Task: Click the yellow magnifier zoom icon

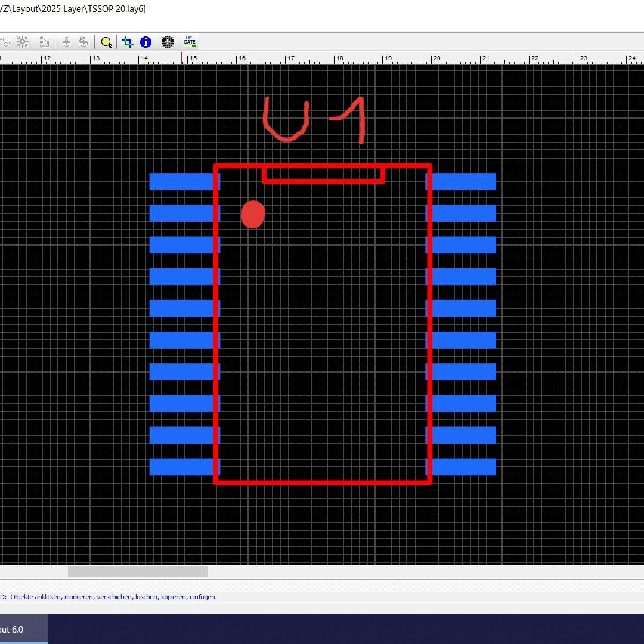Action: coord(106,42)
